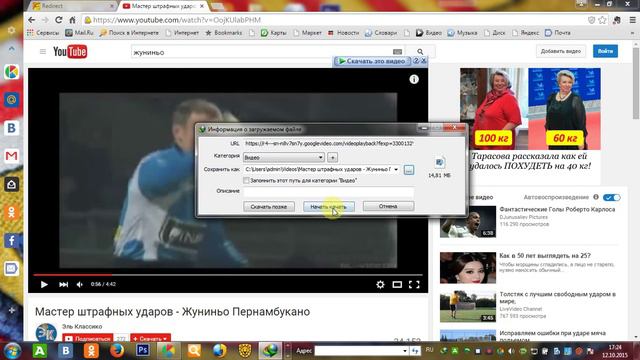Bookmark this page with star icon
640x360 pixels.
pos(602,20)
